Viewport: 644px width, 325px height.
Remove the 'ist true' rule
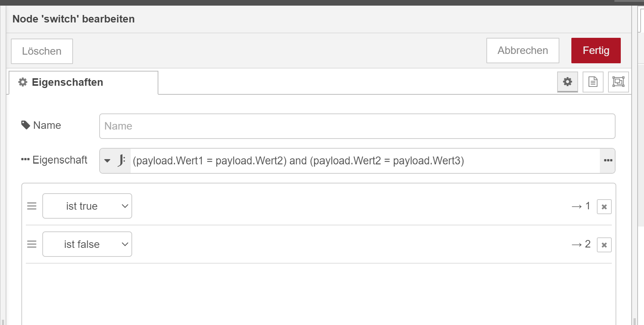click(x=604, y=207)
